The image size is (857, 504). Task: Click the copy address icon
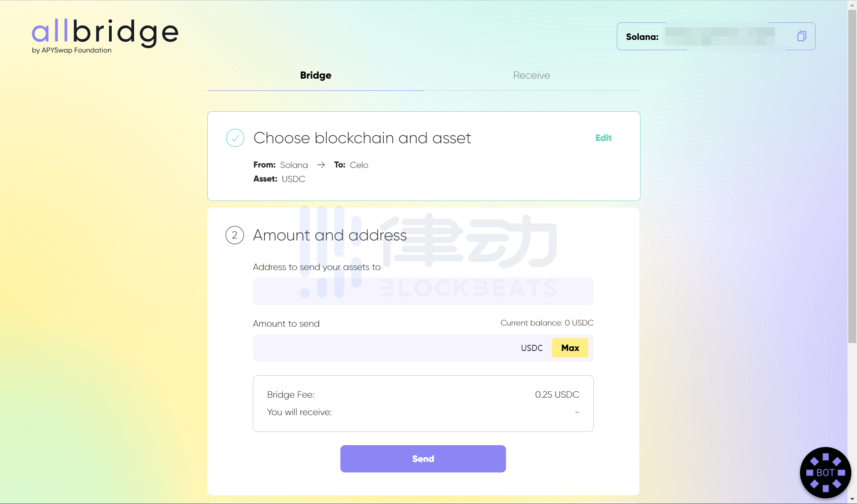tap(801, 36)
